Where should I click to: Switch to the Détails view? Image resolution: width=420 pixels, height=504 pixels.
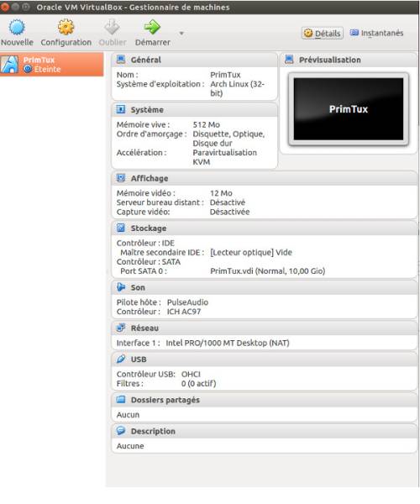pyautogui.click(x=323, y=33)
